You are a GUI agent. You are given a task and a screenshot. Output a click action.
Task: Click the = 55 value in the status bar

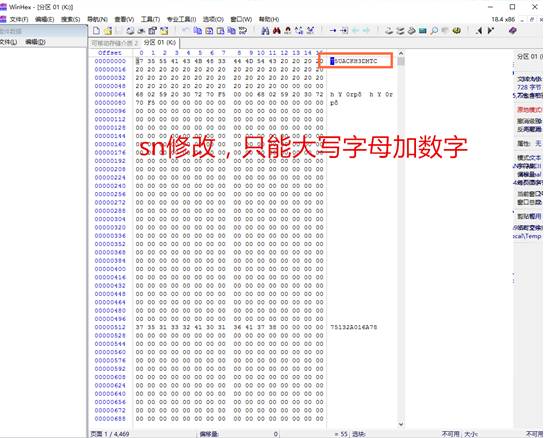[x=341, y=434]
